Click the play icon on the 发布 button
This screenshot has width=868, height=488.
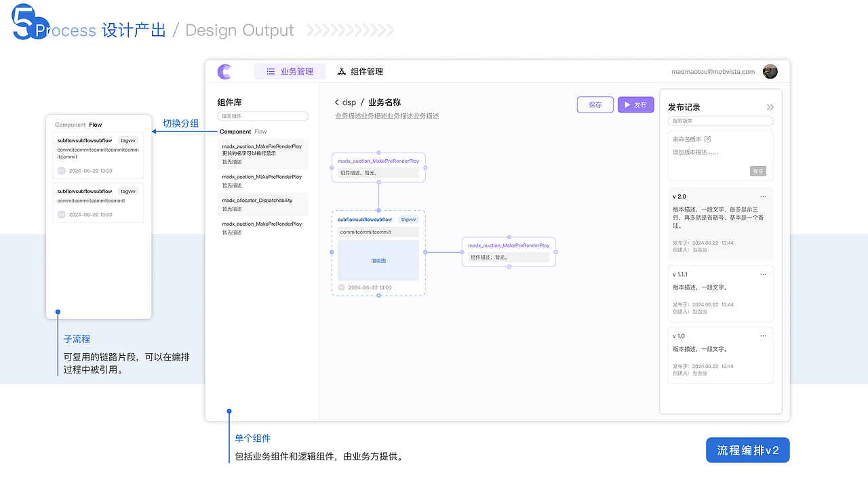coord(627,104)
